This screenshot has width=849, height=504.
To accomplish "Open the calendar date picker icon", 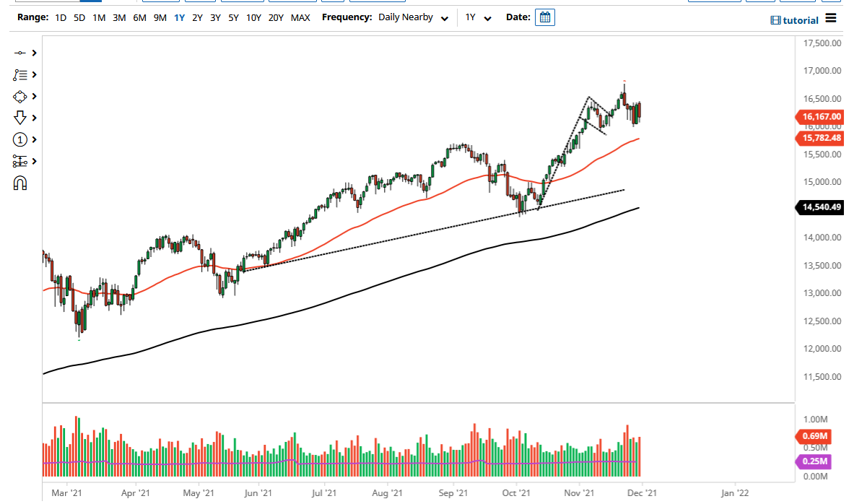I will tap(544, 17).
